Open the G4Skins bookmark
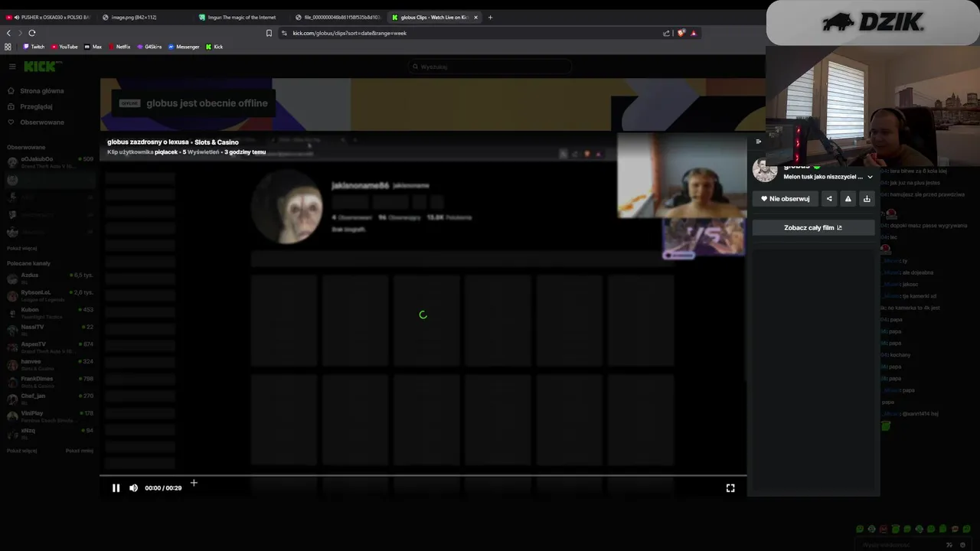980x551 pixels. [149, 47]
